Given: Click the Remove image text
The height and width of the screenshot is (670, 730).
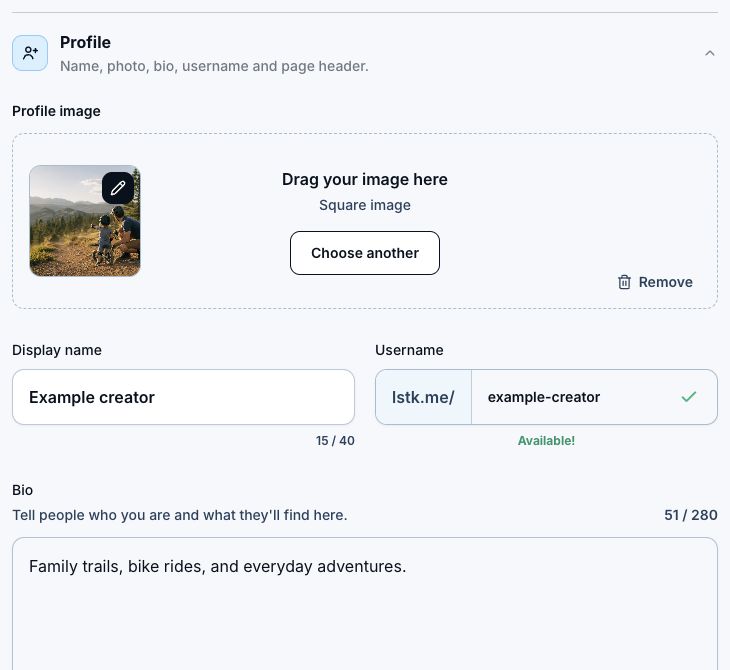Looking at the screenshot, I should click(x=665, y=282).
